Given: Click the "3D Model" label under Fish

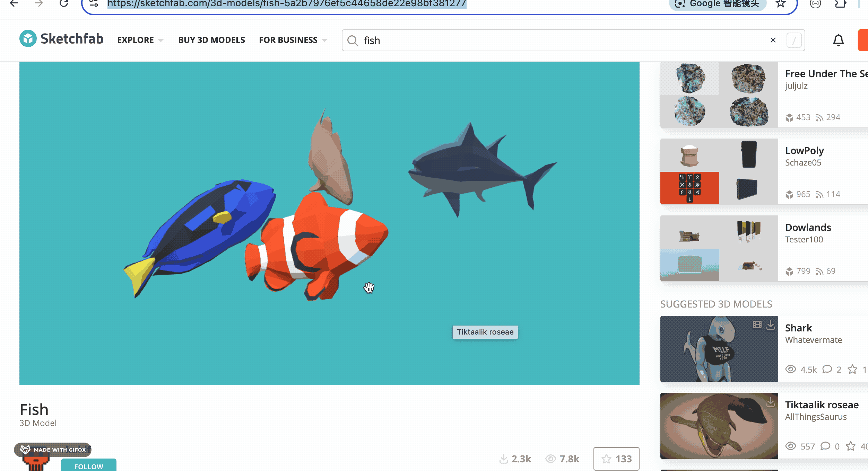Looking at the screenshot, I should pos(38,423).
